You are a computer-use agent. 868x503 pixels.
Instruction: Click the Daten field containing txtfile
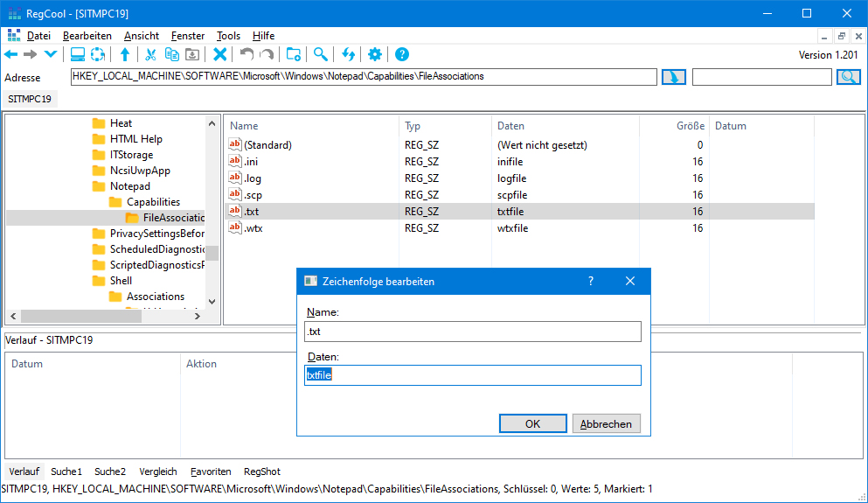(x=473, y=375)
